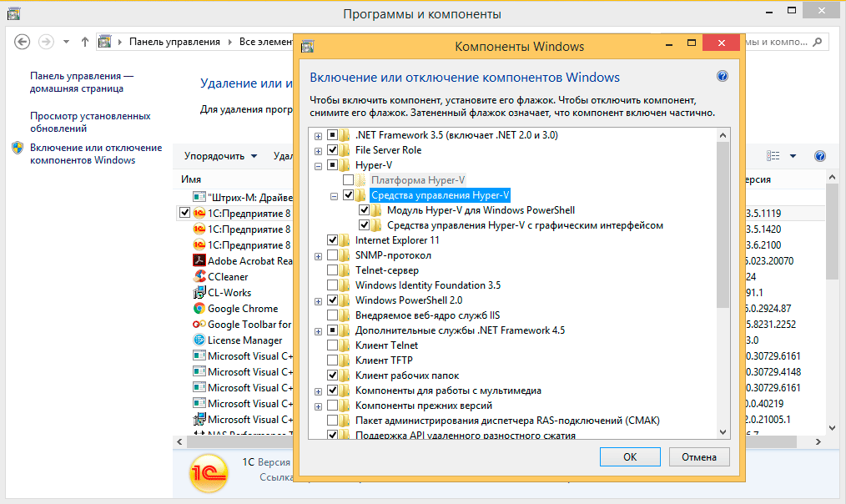Click folder icon of Internet Explorer 11

[345, 240]
